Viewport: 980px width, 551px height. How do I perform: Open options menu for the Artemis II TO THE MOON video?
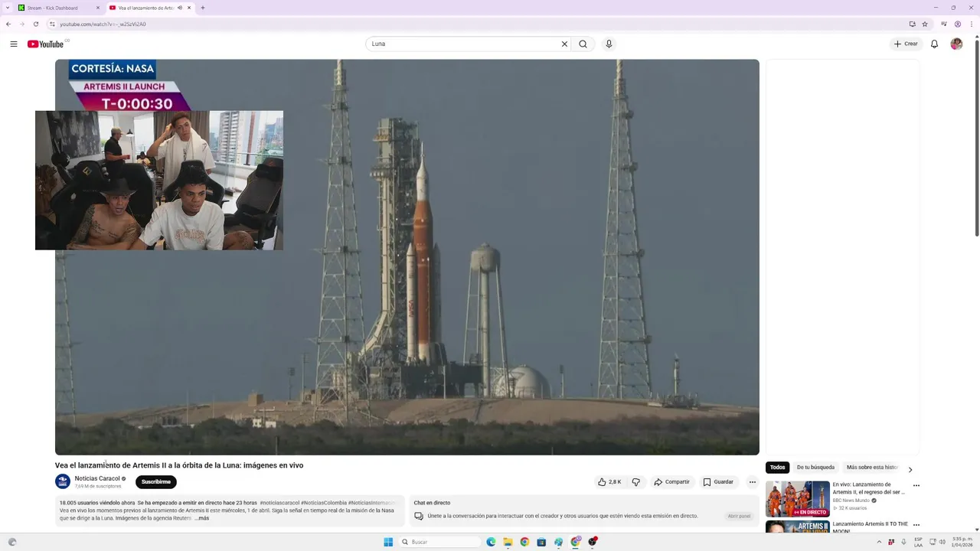(x=916, y=525)
